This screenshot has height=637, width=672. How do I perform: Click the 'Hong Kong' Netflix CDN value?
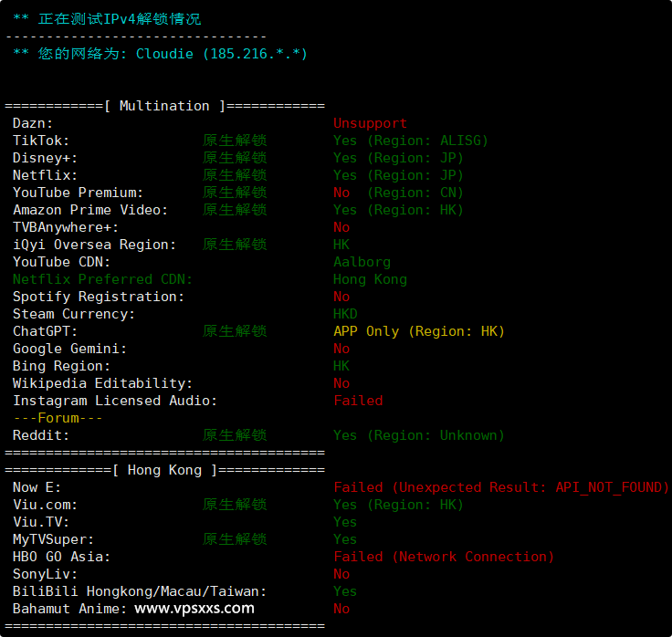tap(370, 279)
